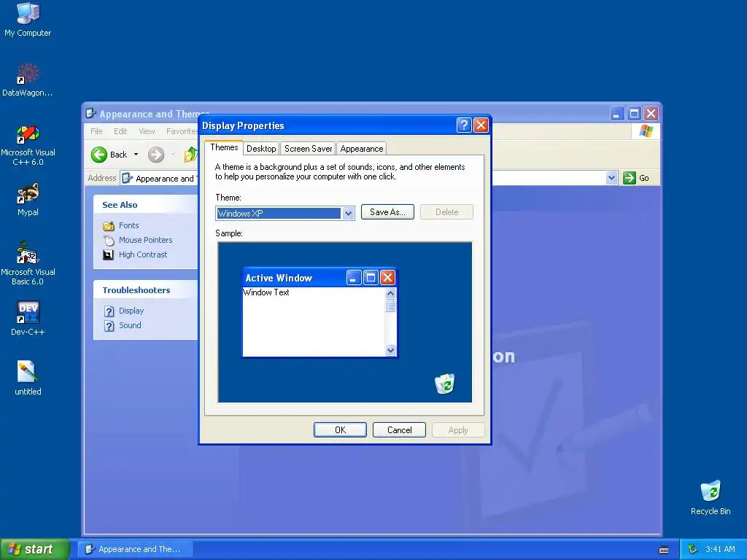The width and height of the screenshot is (747, 560).
Task: Click the Display troubleshooter question icon
Action: point(109,311)
